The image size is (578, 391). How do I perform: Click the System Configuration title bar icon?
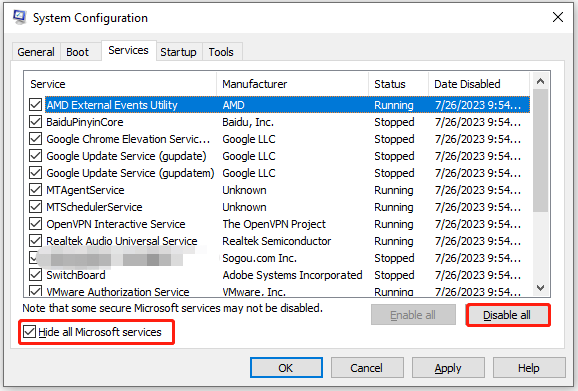19,17
